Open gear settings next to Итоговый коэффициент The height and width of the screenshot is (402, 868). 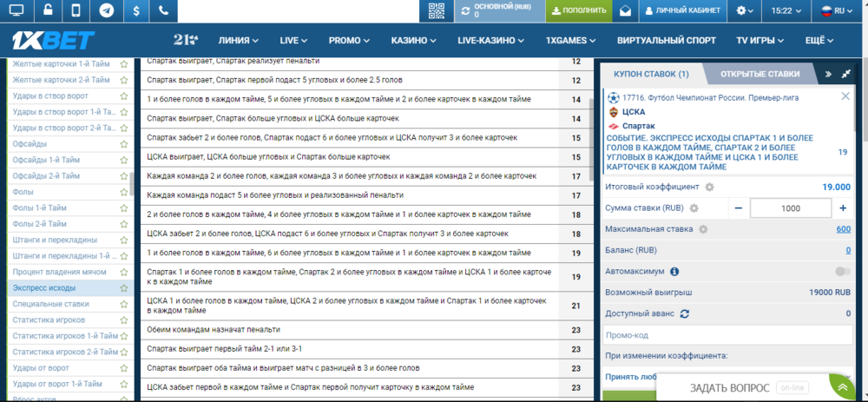coord(709,188)
